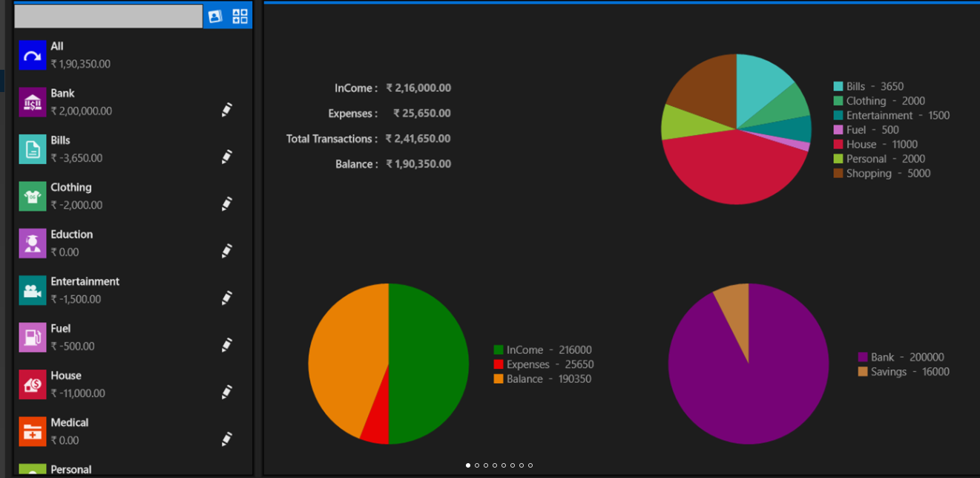This screenshot has width=980, height=478.
Task: Edit the Clothing category with pencil icon
Action: 227,204
